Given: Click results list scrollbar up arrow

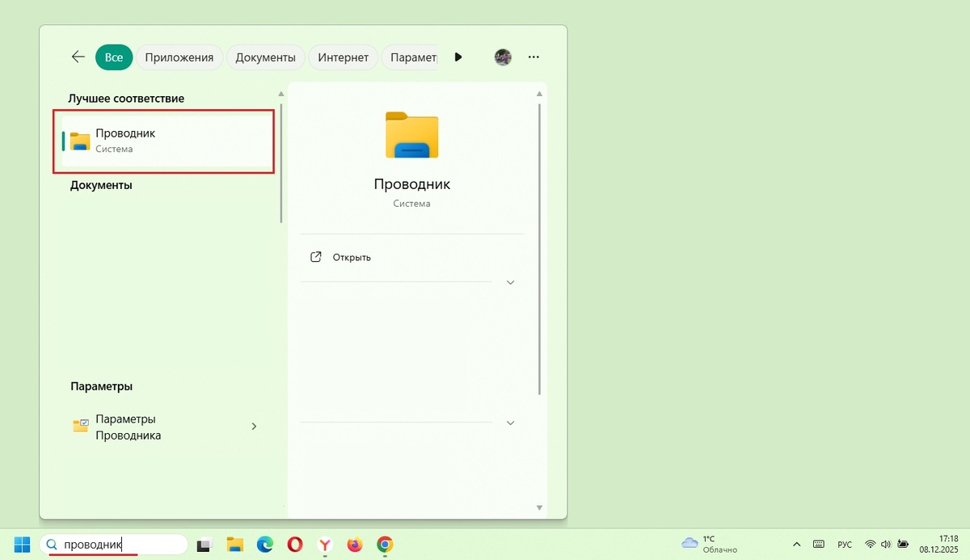Looking at the screenshot, I should [281, 95].
